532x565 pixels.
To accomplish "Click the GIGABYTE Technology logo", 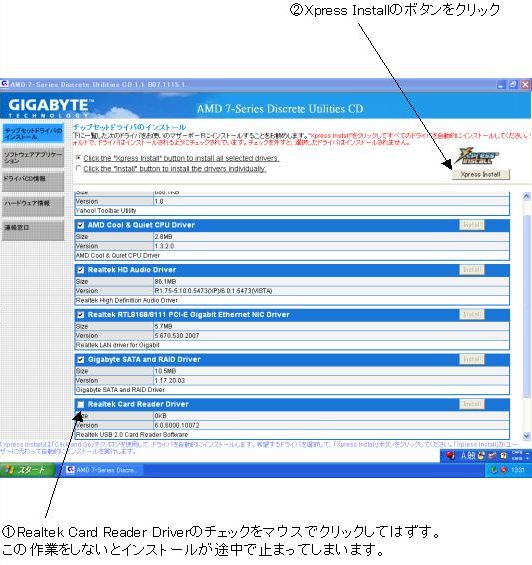I will pos(50,108).
